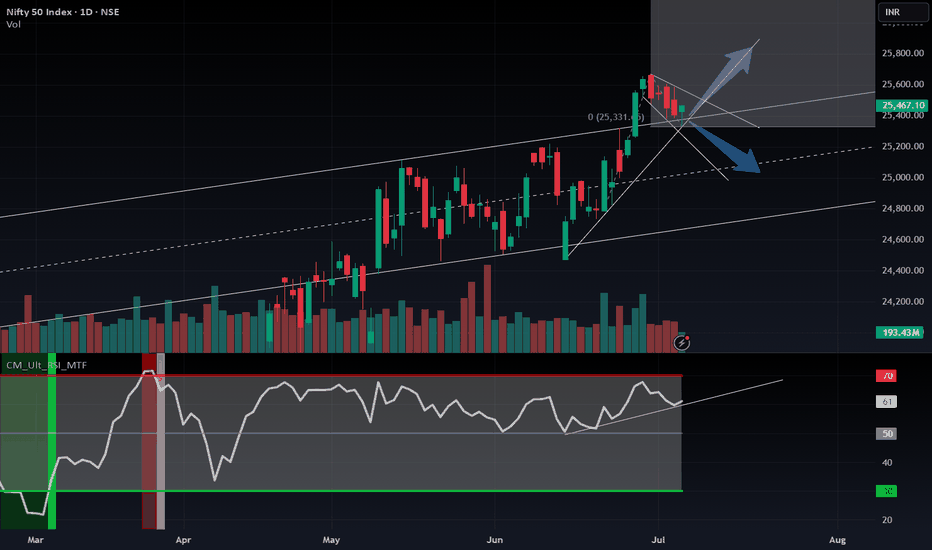Click the 25,000.00 price axis label
The image size is (932, 550).
[x=903, y=177]
